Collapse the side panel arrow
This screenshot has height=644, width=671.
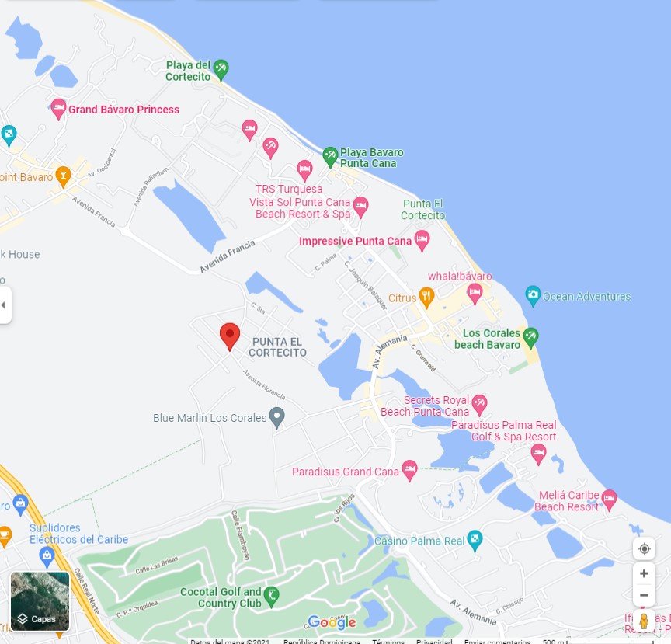coord(4,305)
